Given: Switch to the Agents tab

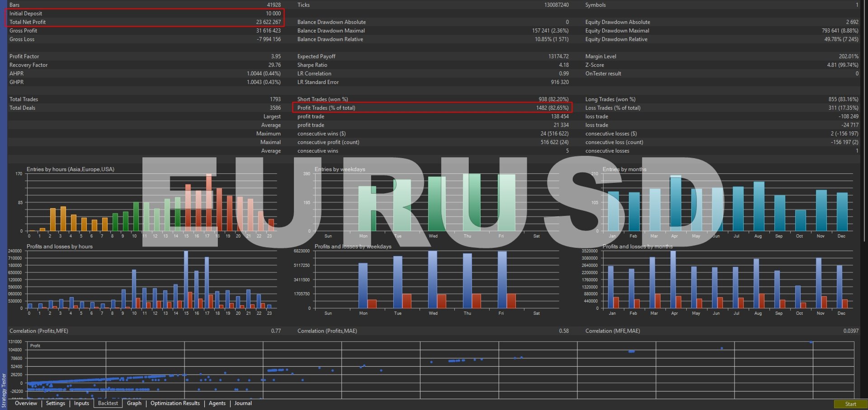Looking at the screenshot, I should tap(217, 403).
